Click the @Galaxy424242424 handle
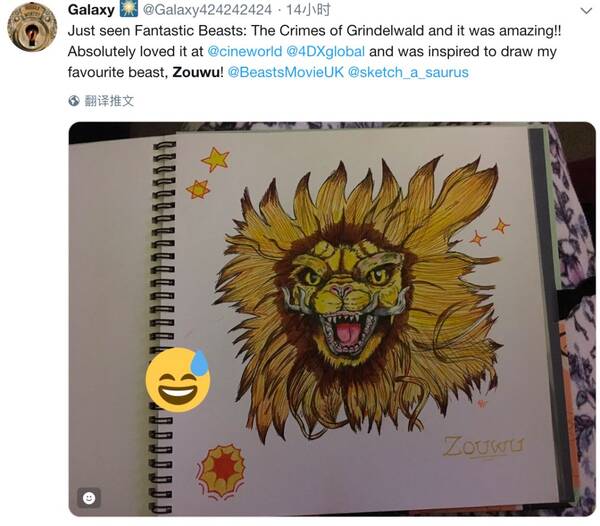 pyautogui.click(x=207, y=10)
